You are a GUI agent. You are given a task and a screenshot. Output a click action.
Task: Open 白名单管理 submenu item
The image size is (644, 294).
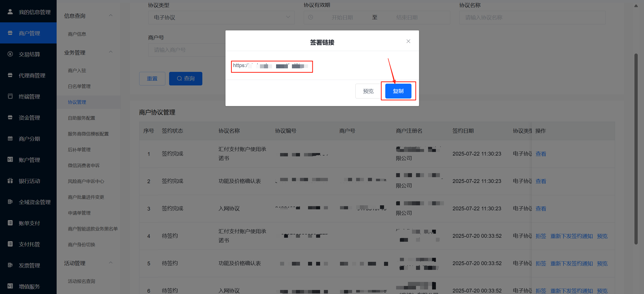(79, 86)
